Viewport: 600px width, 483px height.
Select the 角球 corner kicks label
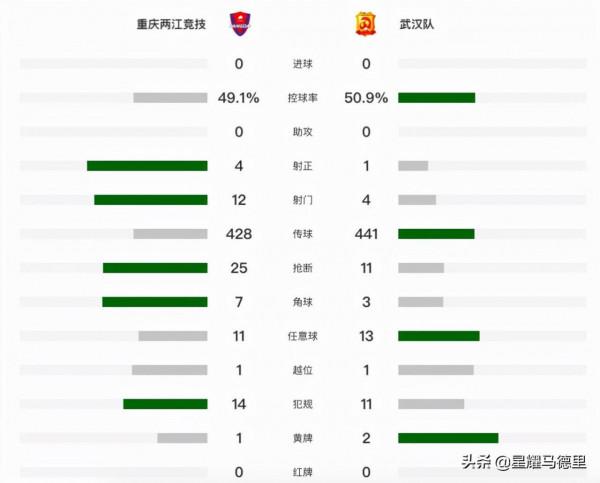coord(302,302)
